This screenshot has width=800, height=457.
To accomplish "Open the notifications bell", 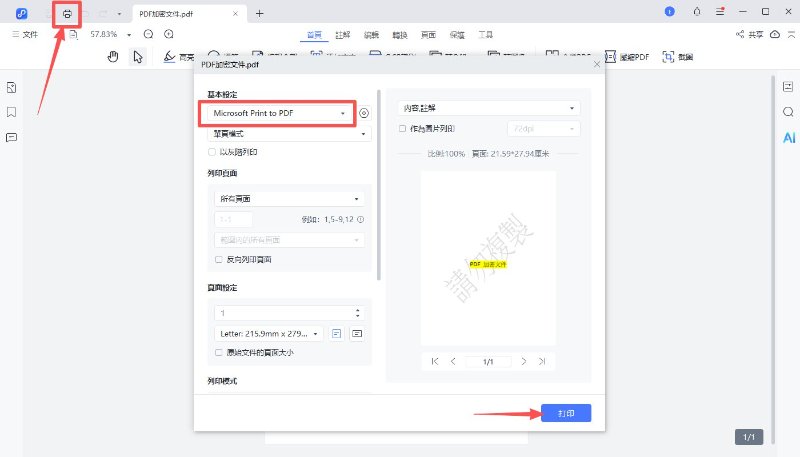I will click(x=697, y=12).
